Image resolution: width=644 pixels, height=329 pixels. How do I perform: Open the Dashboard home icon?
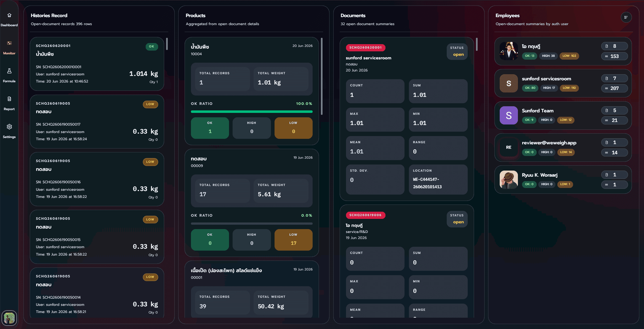(9, 15)
